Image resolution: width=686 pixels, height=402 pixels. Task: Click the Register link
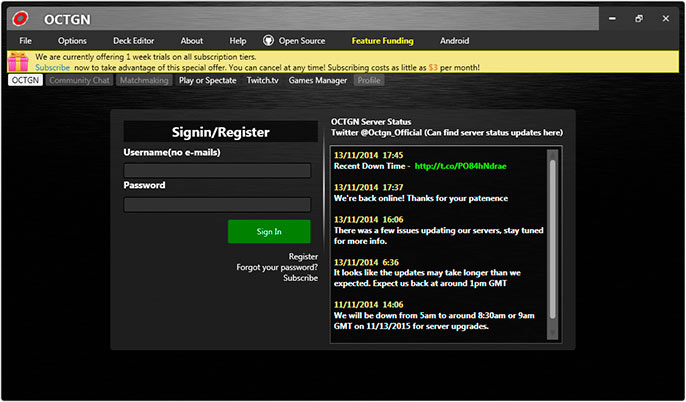click(x=303, y=256)
